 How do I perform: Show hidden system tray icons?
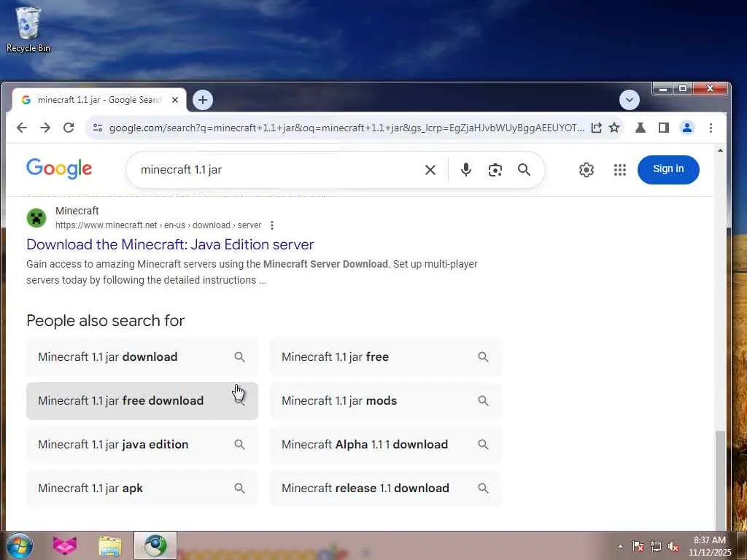(620, 546)
